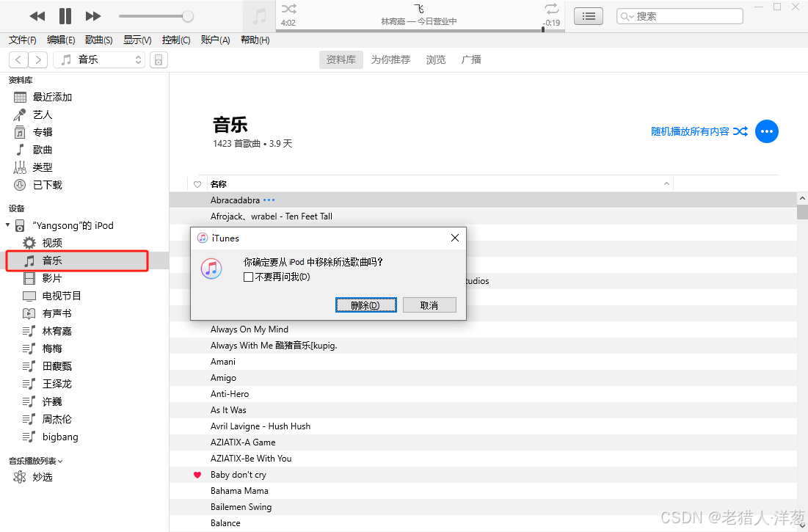Screen dimensions: 808x532
Task: Click the search field
Action: click(680, 16)
